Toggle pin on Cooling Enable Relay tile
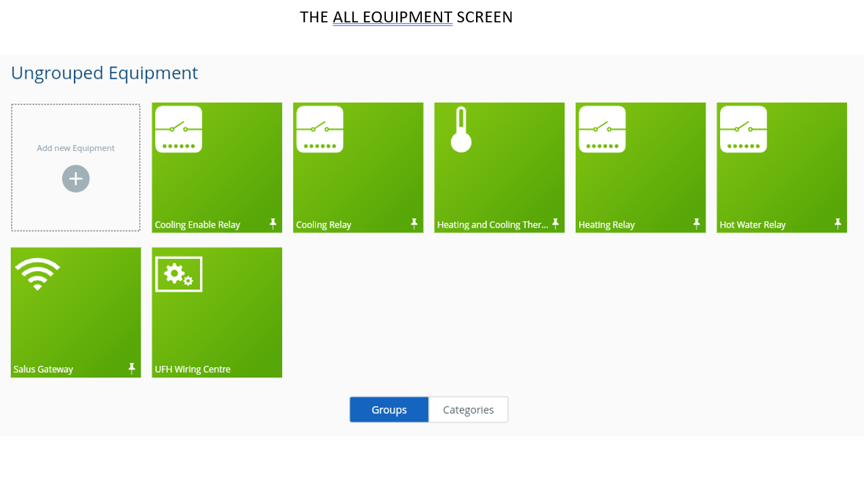The width and height of the screenshot is (868, 479). pyautogui.click(x=273, y=224)
